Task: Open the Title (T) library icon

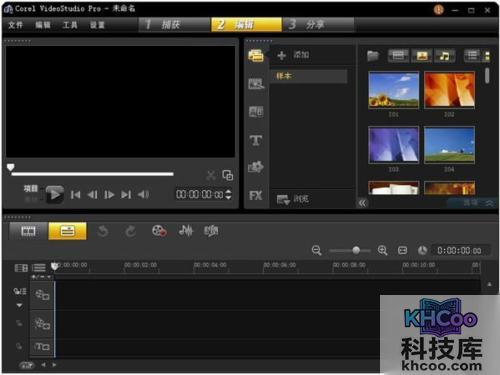Action: (256, 140)
